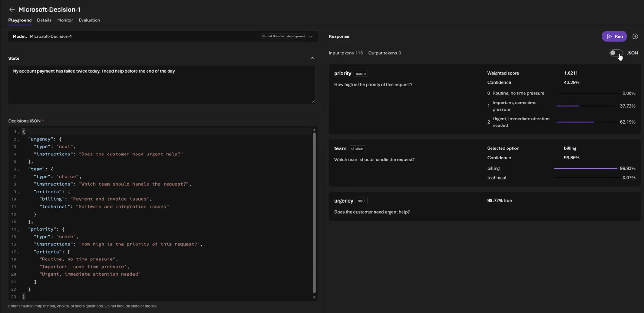Run the decision model

614,36
